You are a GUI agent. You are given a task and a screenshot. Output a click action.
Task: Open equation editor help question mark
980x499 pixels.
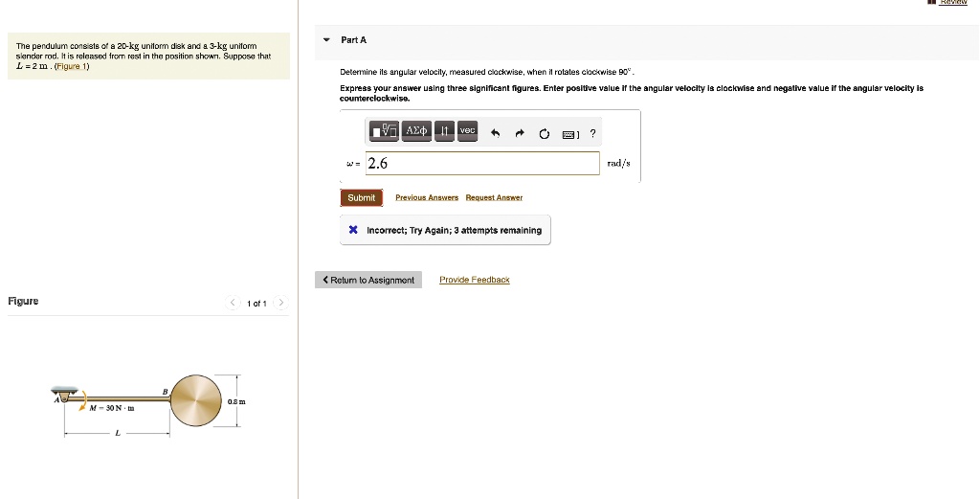(593, 133)
